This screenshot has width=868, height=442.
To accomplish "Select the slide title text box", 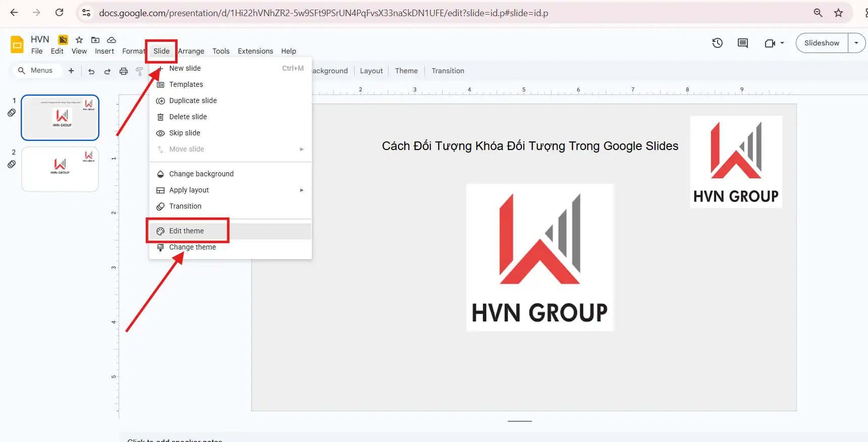I will coord(530,146).
